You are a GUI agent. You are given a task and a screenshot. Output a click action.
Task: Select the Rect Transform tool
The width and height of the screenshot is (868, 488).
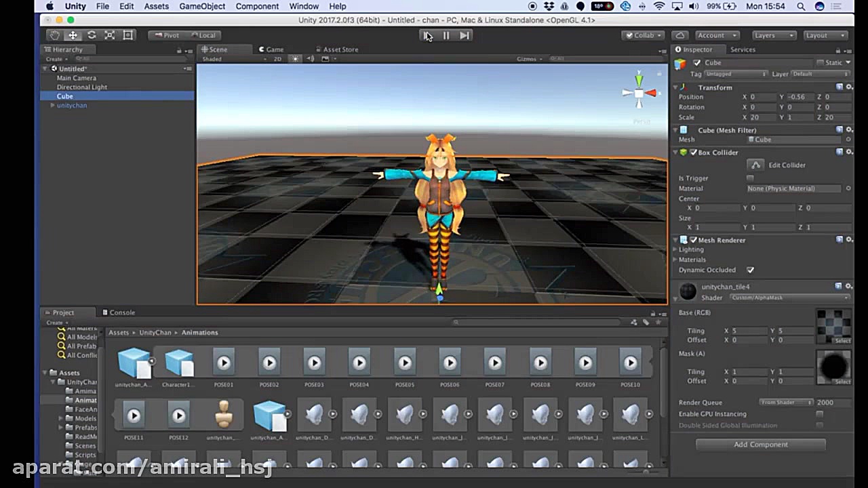(x=128, y=35)
